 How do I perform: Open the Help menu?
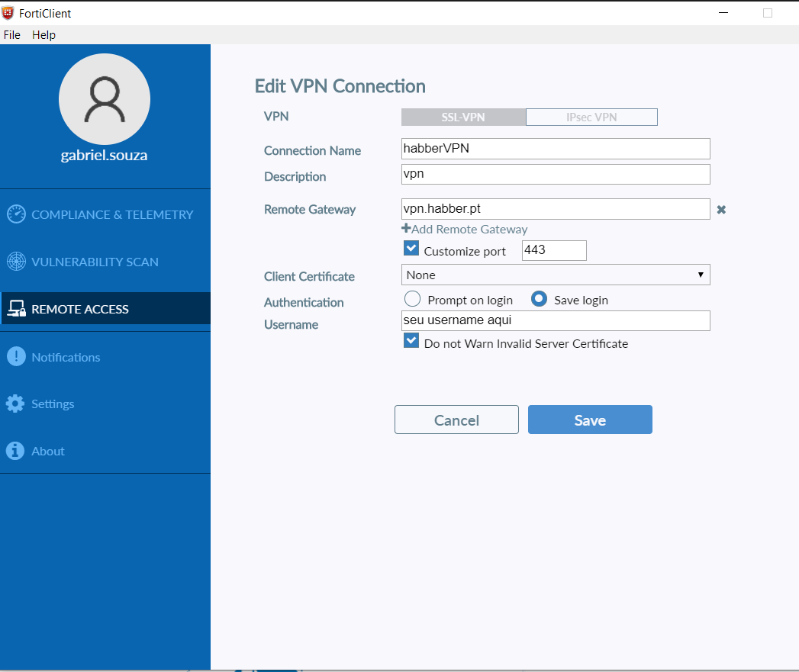(43, 34)
